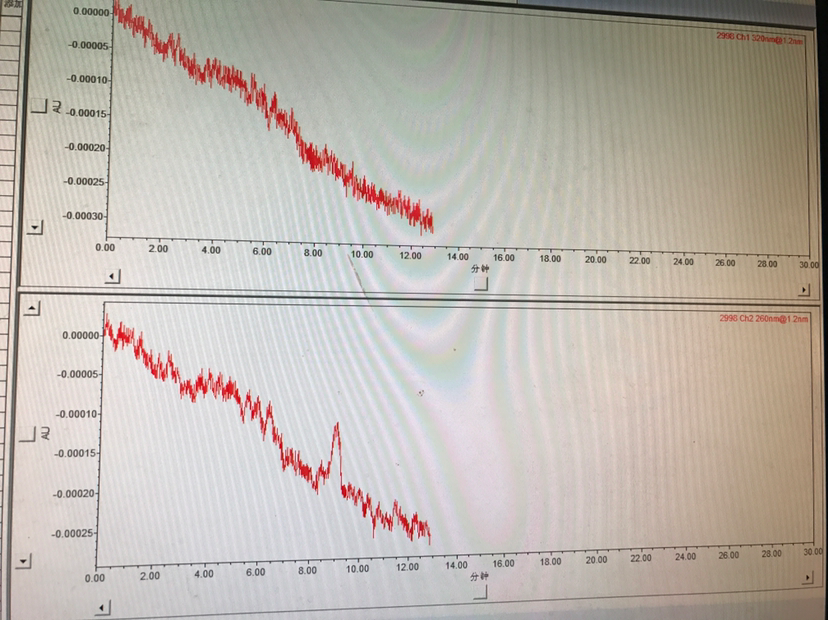Click the right scroll arrow under the 320nm plot
This screenshot has height=620, width=828.
804,289
